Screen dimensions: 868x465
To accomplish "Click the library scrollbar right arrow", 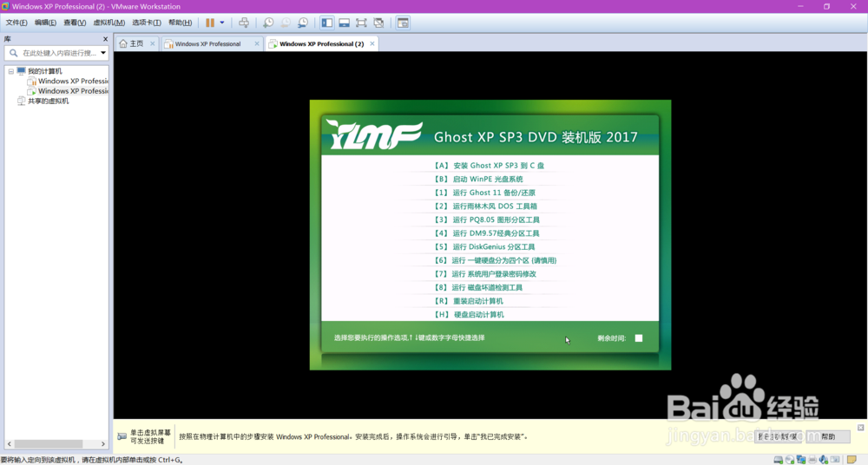I will coord(103,444).
